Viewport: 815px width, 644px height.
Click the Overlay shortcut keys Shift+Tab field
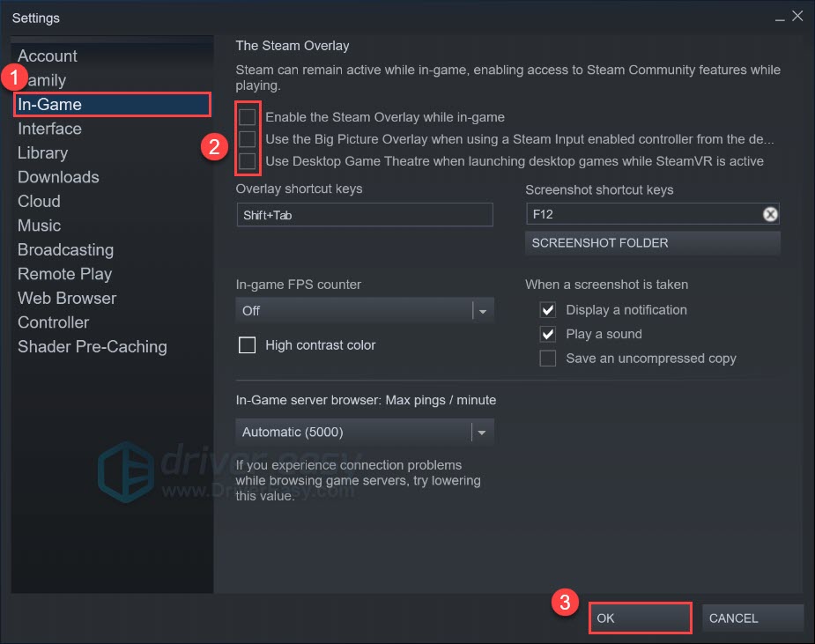(x=365, y=215)
